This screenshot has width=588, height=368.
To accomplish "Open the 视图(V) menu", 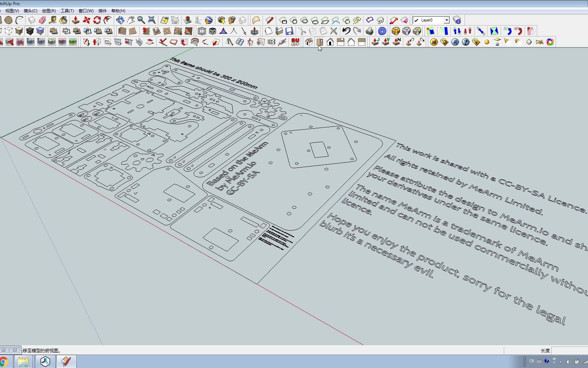I will tap(12, 11).
